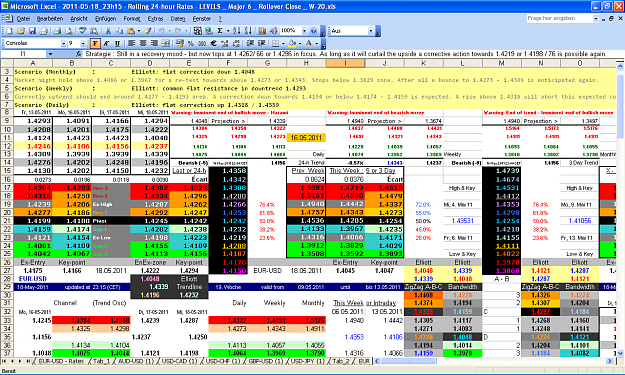Increase the cell indent
The image size is (625, 375).
(261, 43)
